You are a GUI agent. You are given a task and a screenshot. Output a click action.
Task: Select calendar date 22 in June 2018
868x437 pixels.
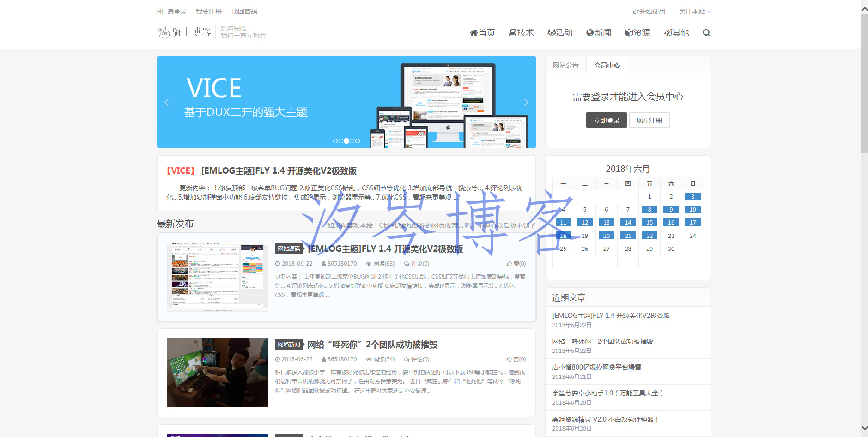click(x=649, y=236)
